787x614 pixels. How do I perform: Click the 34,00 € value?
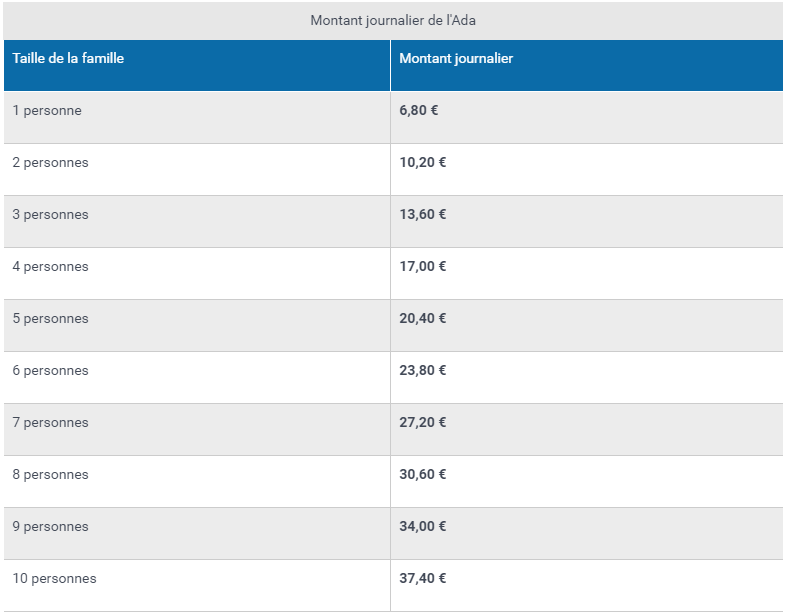tap(423, 526)
